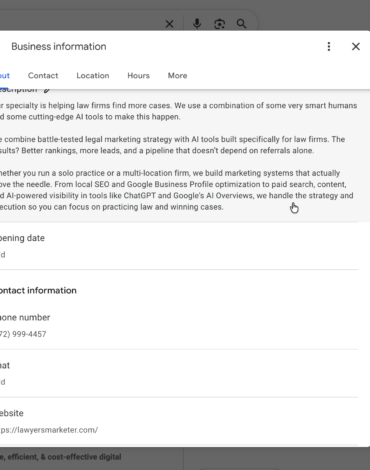Edit the description using the pencil icon
The height and width of the screenshot is (470, 370).
click(x=47, y=89)
